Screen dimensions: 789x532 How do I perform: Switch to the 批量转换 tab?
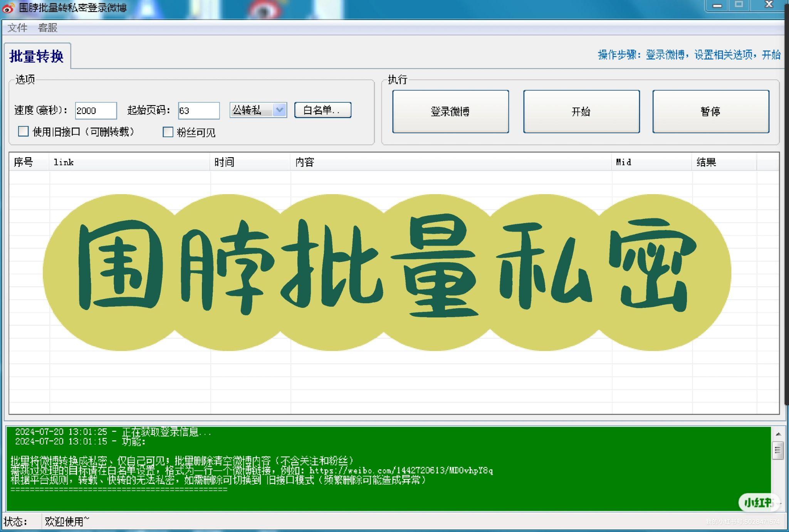pos(37,56)
